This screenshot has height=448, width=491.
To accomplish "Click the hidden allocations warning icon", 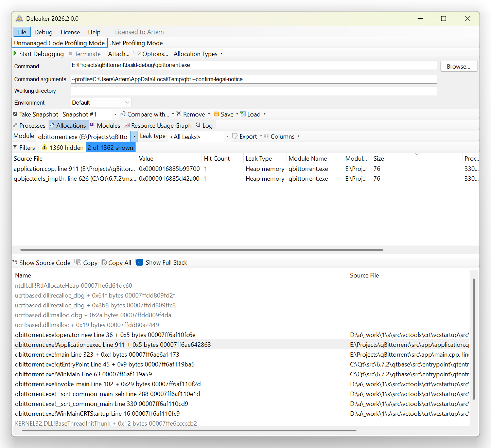I will 45,147.
